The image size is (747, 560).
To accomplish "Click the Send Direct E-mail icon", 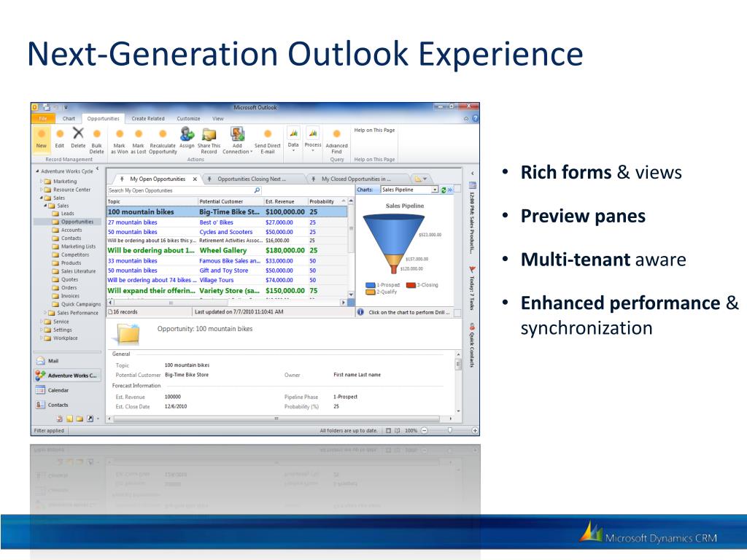I will click(x=267, y=134).
